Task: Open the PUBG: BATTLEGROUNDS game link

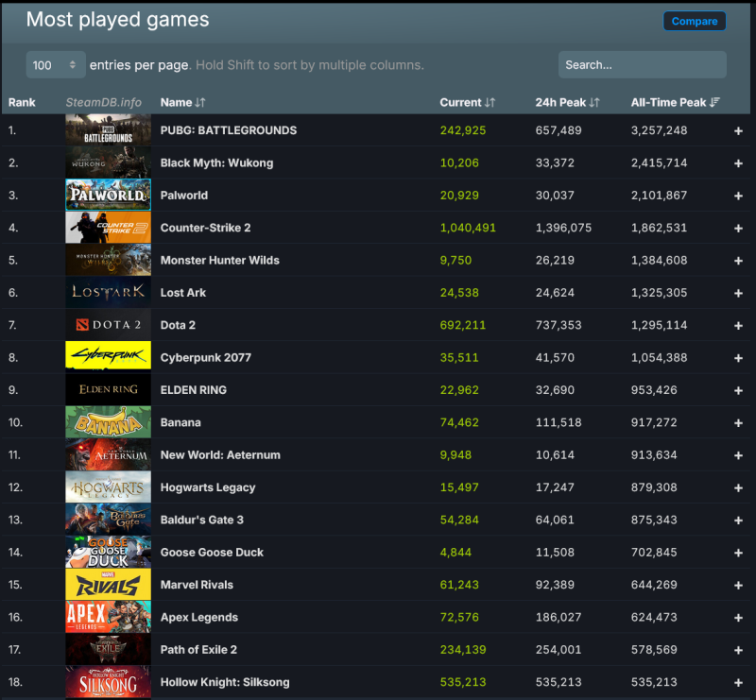Action: click(229, 130)
